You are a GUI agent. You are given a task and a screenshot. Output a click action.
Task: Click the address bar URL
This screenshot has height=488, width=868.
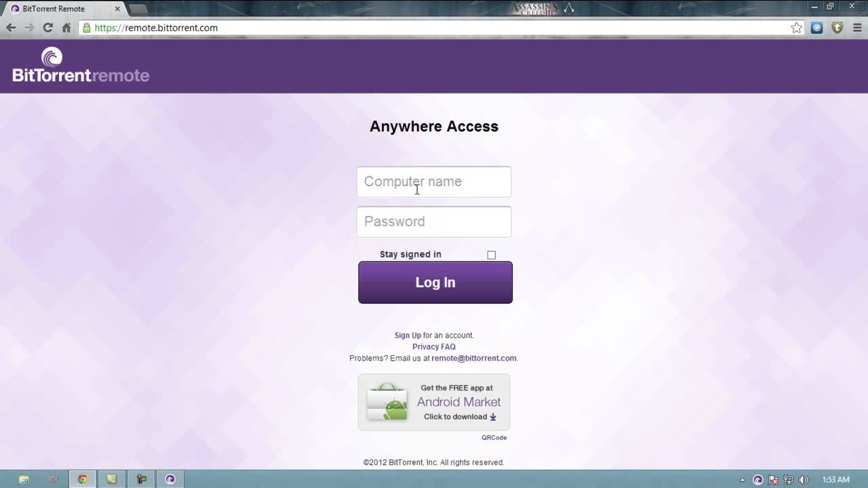(x=156, y=28)
